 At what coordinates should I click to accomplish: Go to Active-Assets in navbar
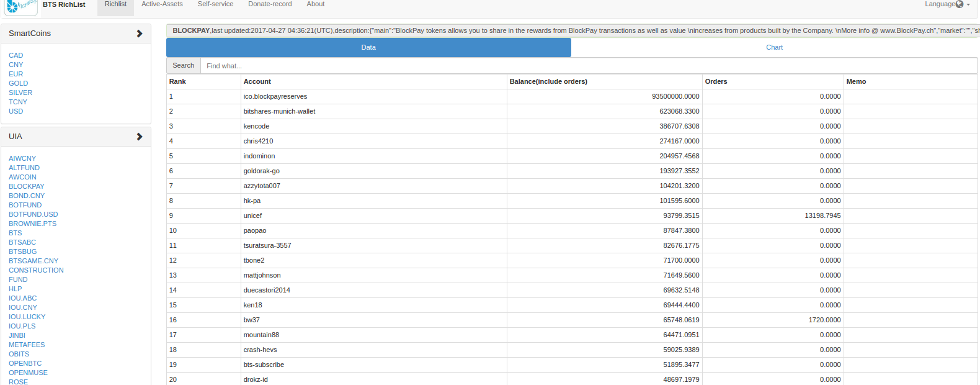point(162,4)
